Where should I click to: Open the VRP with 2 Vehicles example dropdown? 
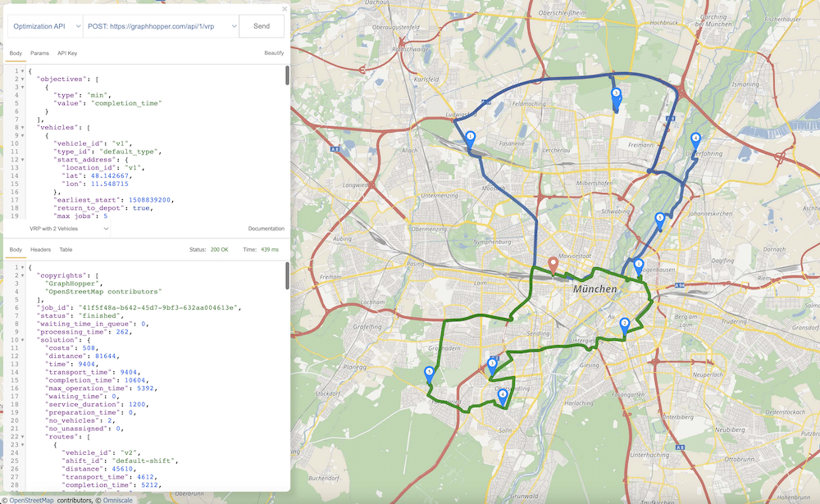click(x=69, y=229)
